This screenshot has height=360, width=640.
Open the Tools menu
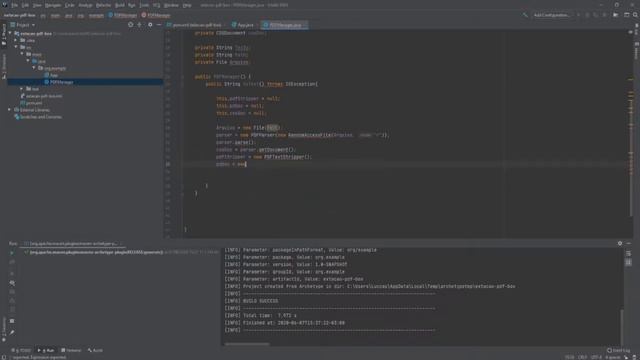(x=144, y=5)
